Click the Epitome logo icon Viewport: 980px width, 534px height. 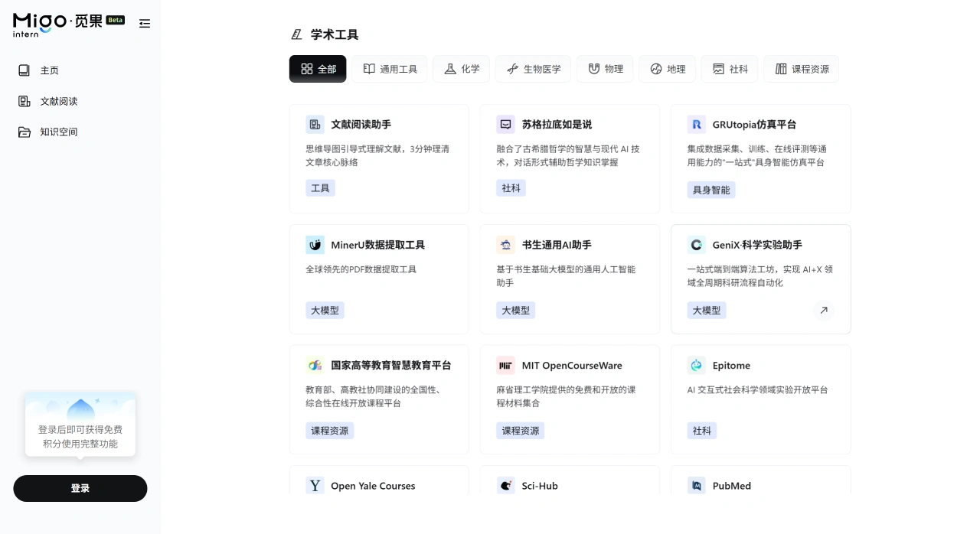(696, 366)
